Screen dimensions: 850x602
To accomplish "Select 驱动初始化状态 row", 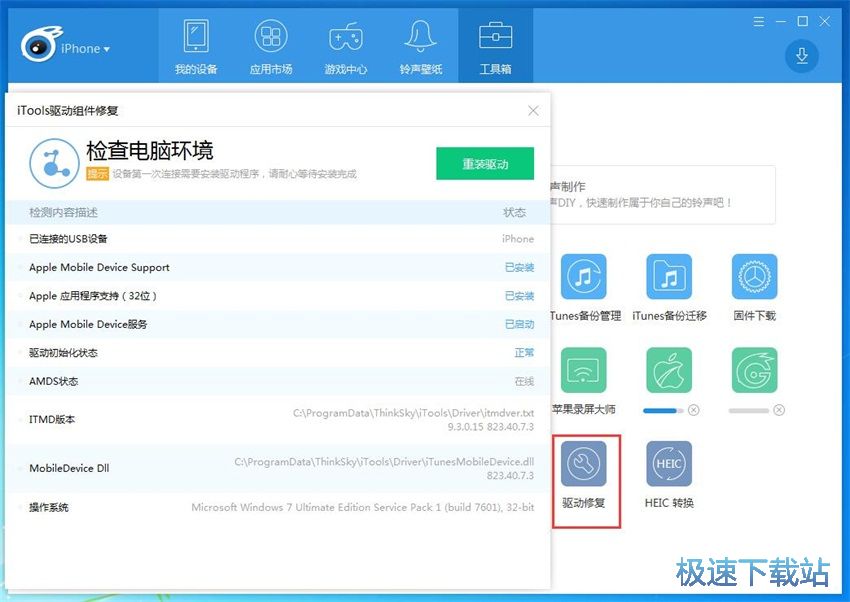I will click(x=278, y=353).
